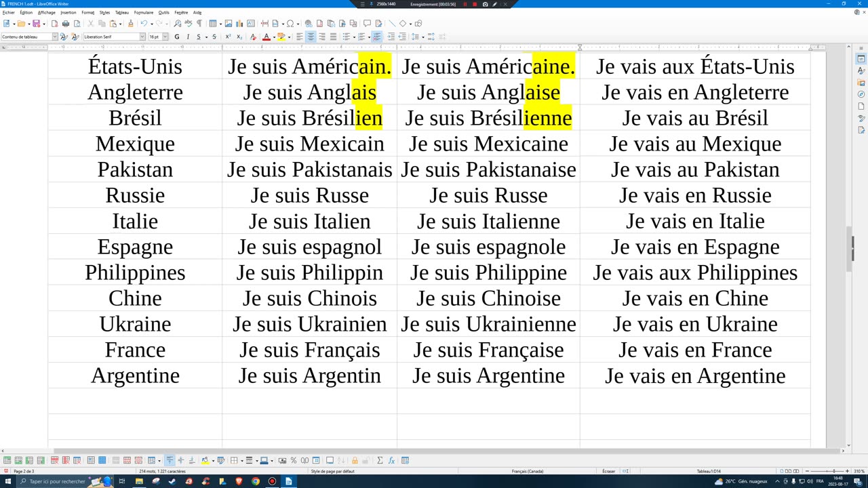
Task: Click the Insert Chart icon
Action: tap(239, 24)
